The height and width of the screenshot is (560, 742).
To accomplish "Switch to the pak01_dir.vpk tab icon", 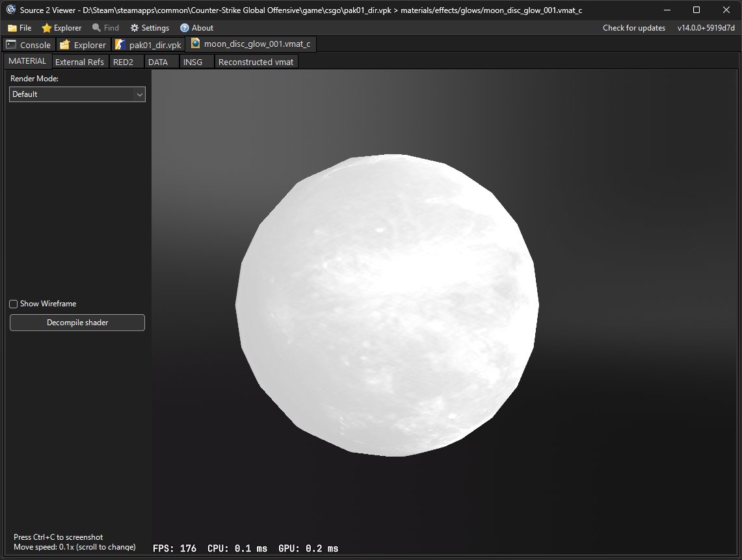I will pos(120,44).
